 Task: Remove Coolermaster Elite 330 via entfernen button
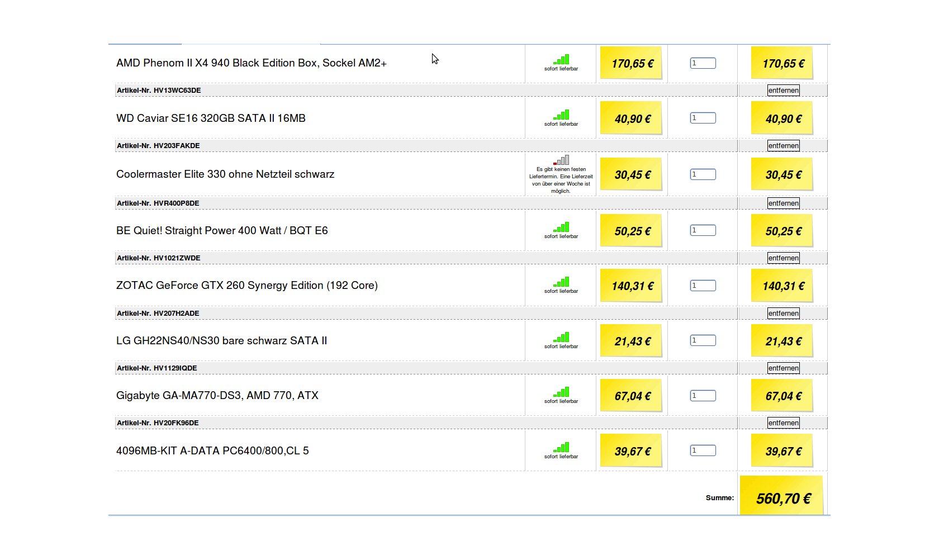pos(783,203)
